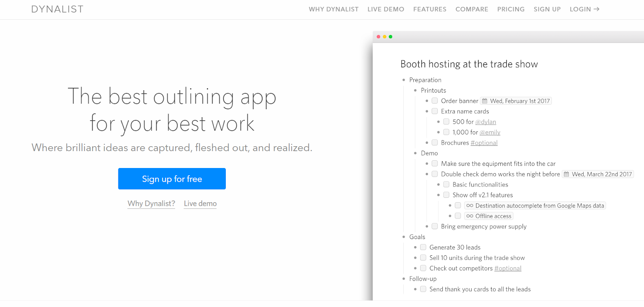Select the bullet beside Extra name cards
The height and width of the screenshot is (307, 644).
[x=427, y=112]
